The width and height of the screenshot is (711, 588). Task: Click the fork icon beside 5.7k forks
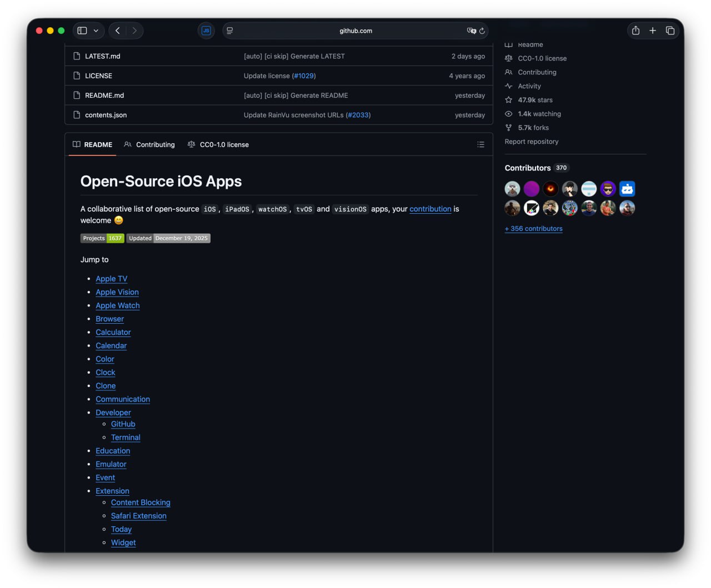click(508, 127)
